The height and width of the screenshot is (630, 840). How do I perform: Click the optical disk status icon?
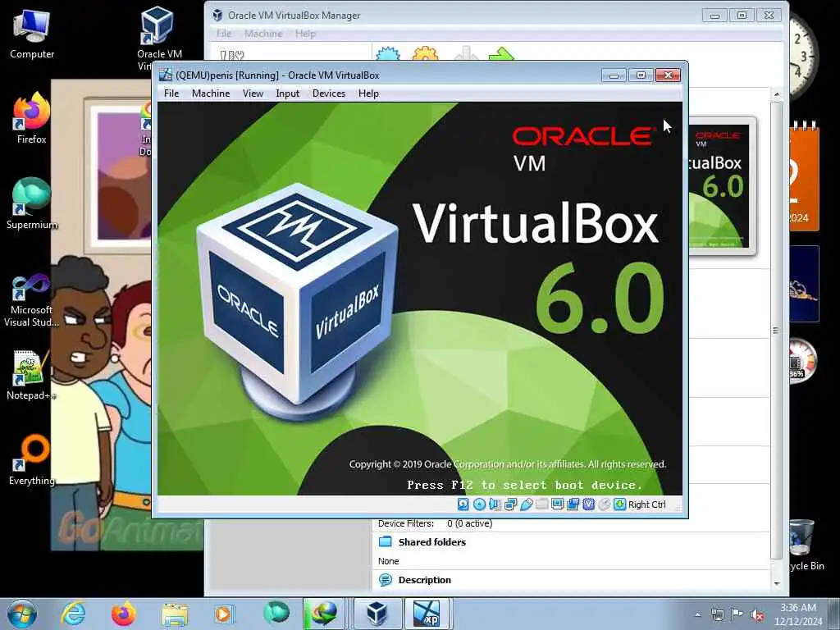click(x=479, y=504)
